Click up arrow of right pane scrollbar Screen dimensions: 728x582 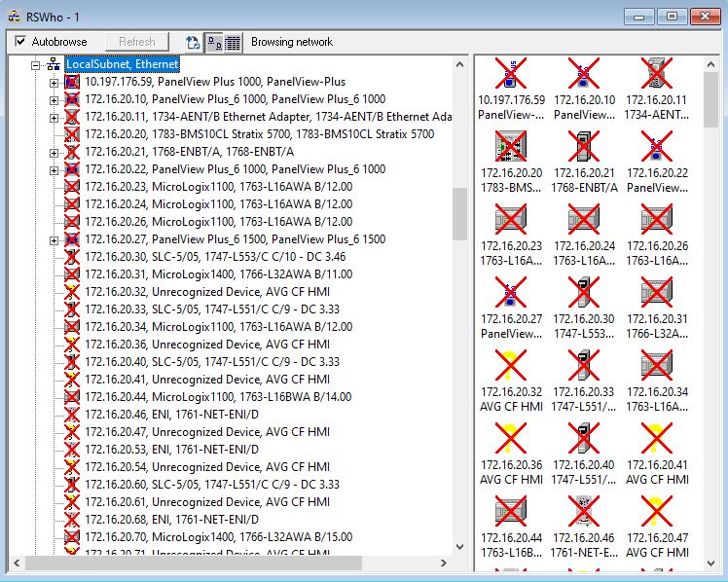point(710,65)
